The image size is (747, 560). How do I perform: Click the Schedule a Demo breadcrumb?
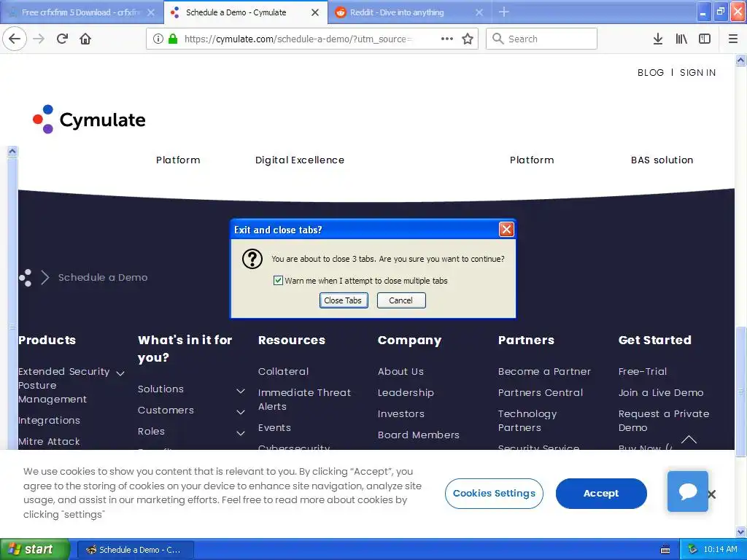[102, 278]
